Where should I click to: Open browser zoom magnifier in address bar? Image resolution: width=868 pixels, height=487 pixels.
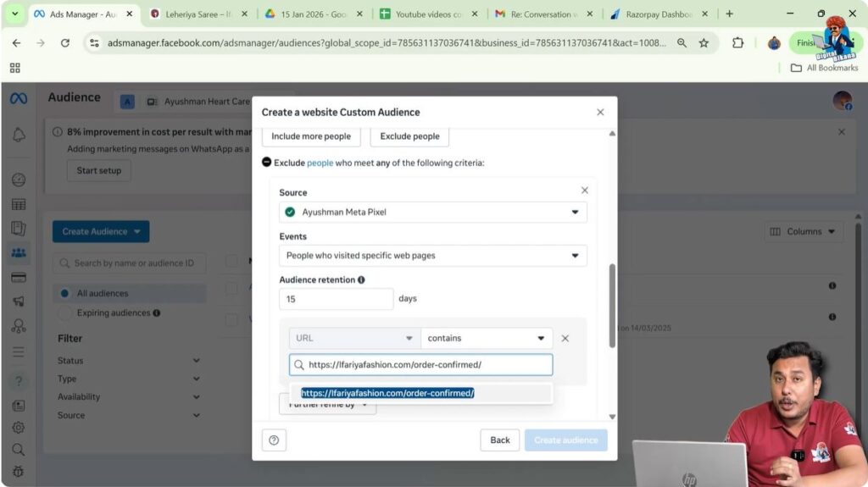coord(682,42)
